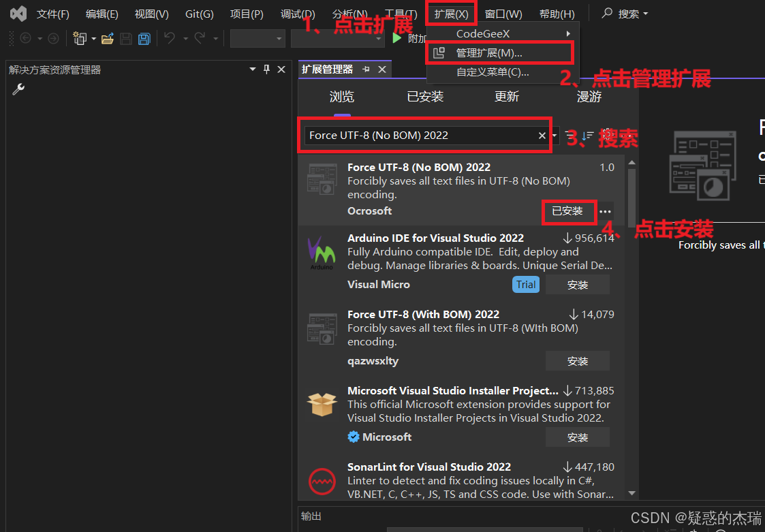The image size is (765, 532).
Task: Clear the extension search box text
Action: click(x=542, y=136)
